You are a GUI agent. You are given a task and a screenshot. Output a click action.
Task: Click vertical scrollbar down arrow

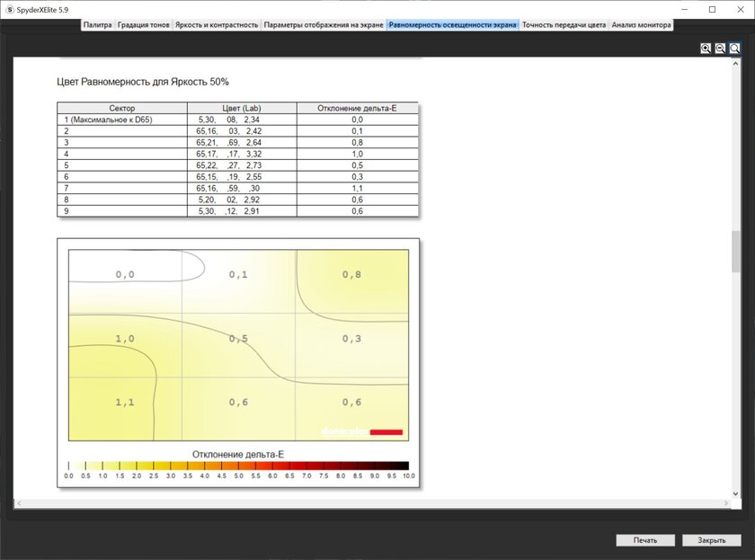pos(735,493)
